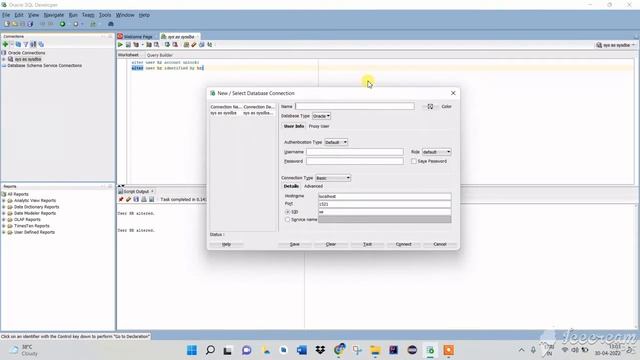Select the User Defined Reports item
The width and height of the screenshot is (640, 360).
click(34, 232)
